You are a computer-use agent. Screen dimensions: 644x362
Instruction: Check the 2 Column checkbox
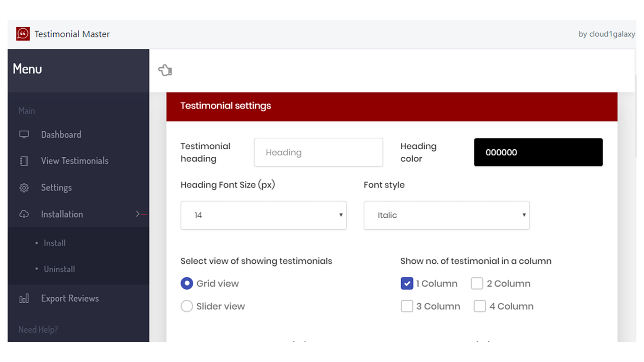click(x=477, y=284)
